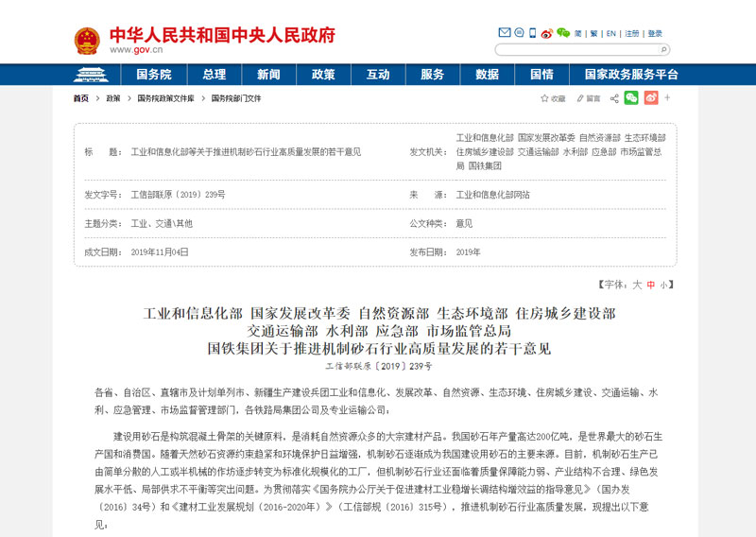This screenshot has width=756, height=537.
Task: Open the 国务院 navigation tab
Action: 154,75
